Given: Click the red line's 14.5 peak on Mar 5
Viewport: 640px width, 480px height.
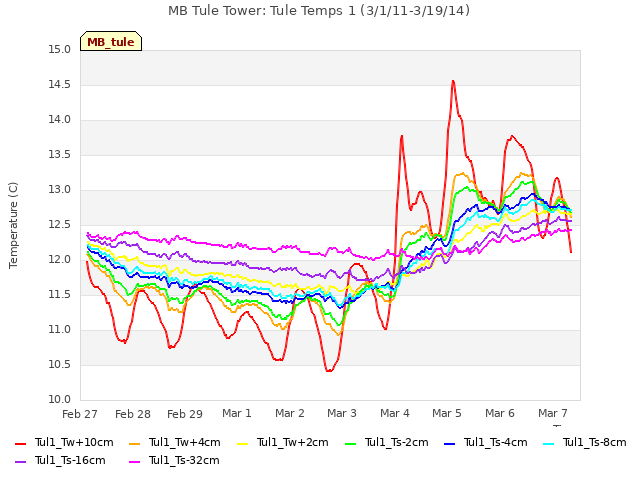Looking at the screenshot, I should tap(453, 81).
